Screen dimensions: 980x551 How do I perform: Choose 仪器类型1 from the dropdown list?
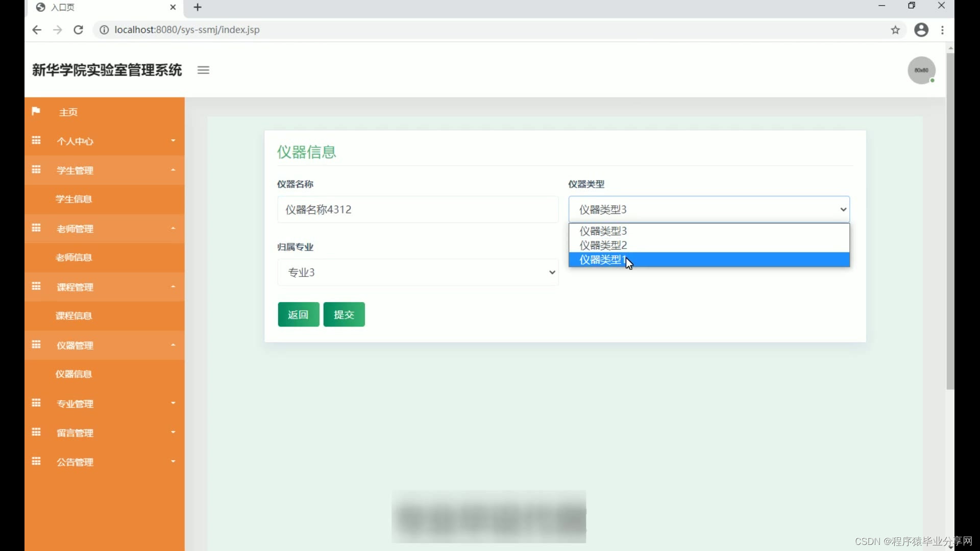pos(602,260)
